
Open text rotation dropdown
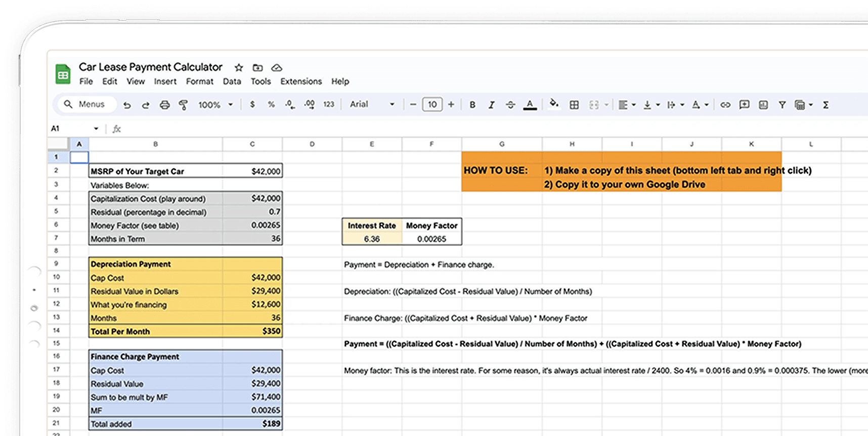tap(700, 105)
